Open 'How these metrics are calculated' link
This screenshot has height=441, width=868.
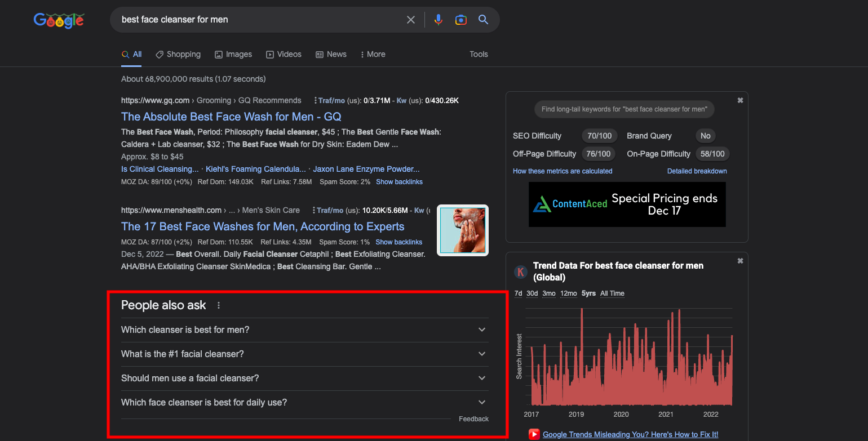[x=563, y=171]
